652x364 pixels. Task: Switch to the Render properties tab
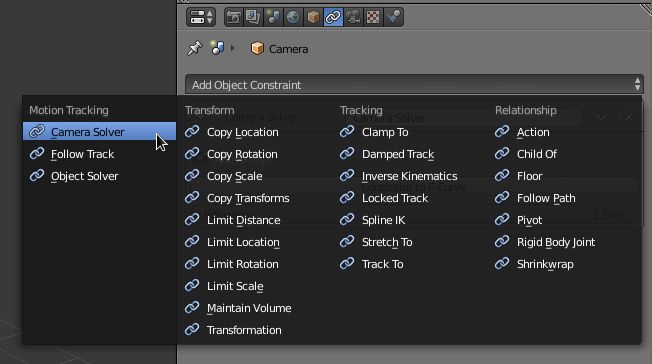tap(234, 17)
